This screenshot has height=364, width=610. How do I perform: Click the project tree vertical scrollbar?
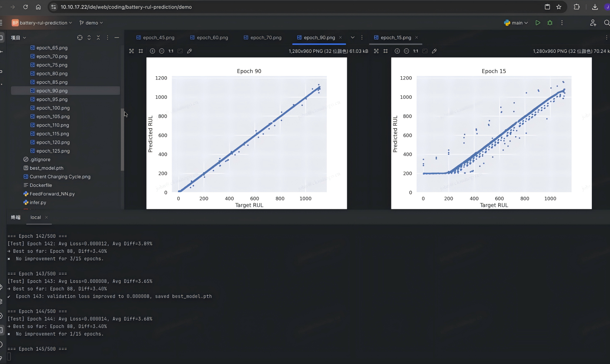pyautogui.click(x=122, y=139)
